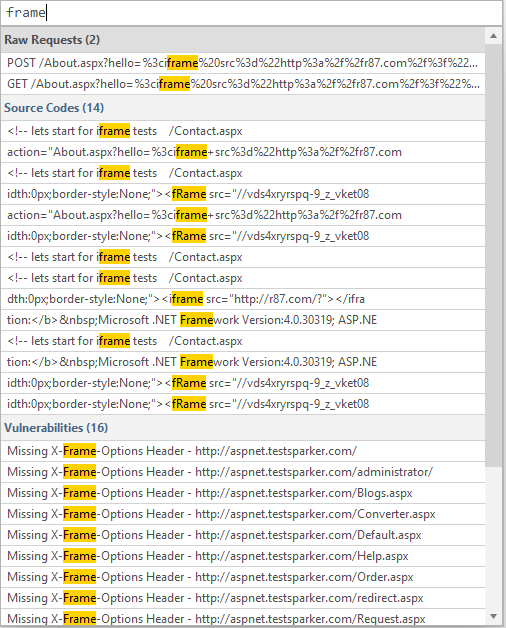Open the POST /About.aspx raw request result
Image resolution: width=506 pixels, height=628 pixels.
(x=243, y=63)
